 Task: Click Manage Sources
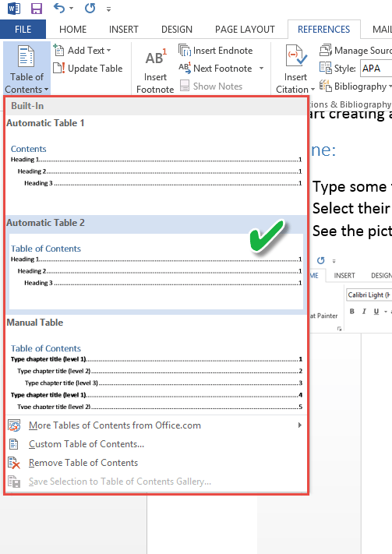[355, 51]
